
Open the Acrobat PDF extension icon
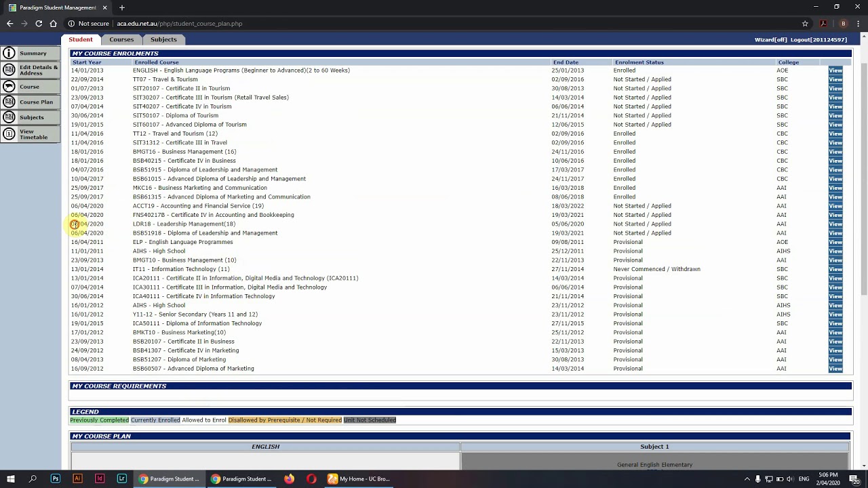(823, 24)
